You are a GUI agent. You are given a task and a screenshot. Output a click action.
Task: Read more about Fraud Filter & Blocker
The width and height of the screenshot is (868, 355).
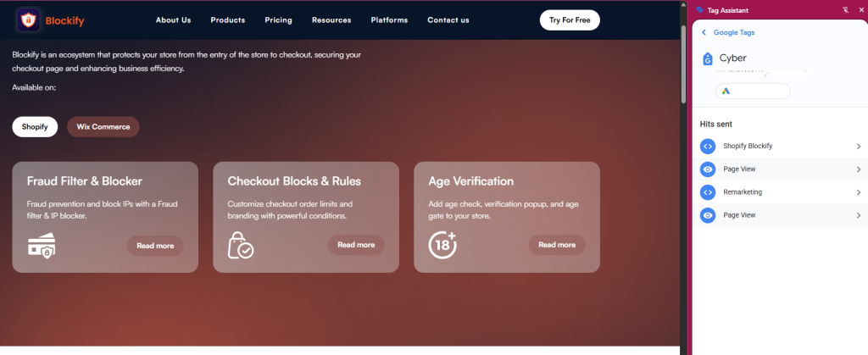(x=155, y=246)
